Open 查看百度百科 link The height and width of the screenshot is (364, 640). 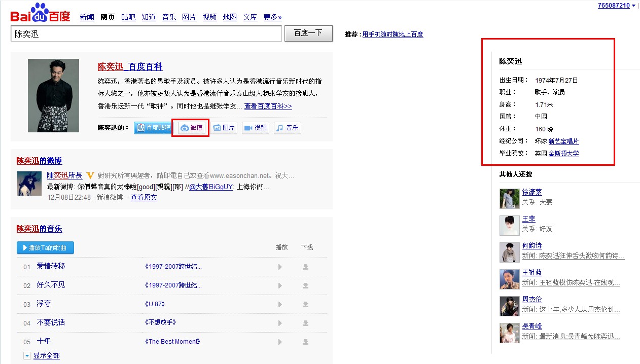click(x=268, y=106)
